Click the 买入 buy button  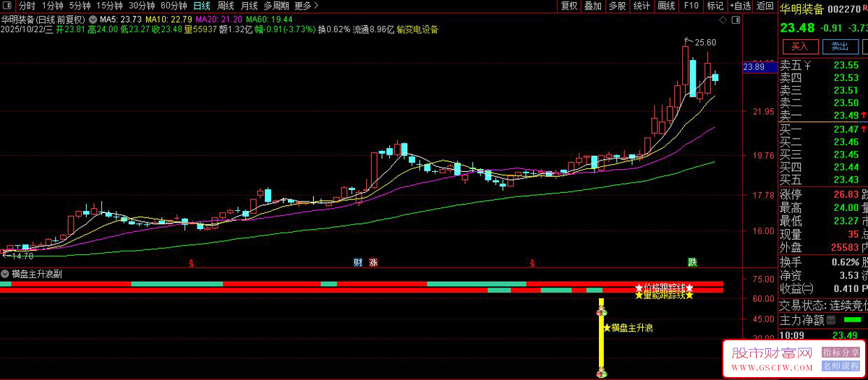click(799, 46)
